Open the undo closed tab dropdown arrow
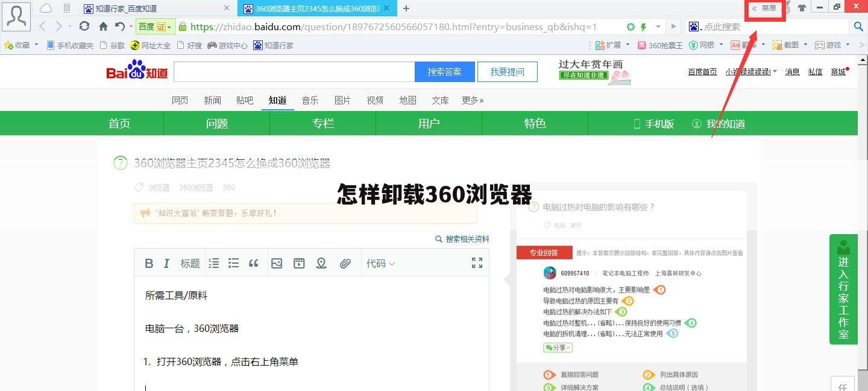This screenshot has width=868, height=391. [x=130, y=27]
